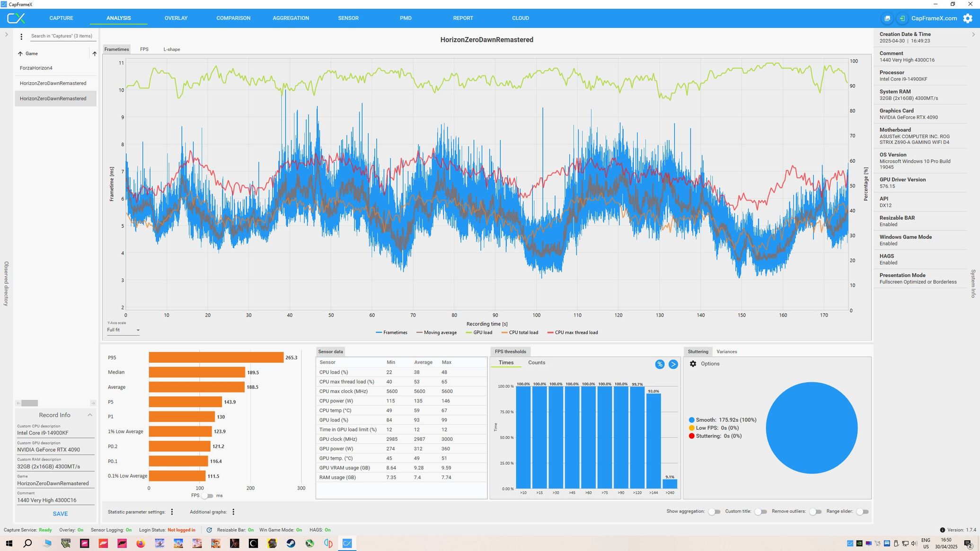Open Windows search from taskbar
Viewport: 980px width, 551px height.
[x=28, y=543]
